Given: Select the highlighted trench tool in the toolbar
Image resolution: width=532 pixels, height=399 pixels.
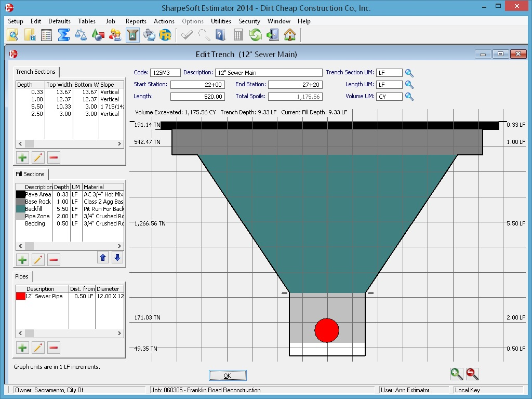Looking at the screenshot, I should coord(131,35).
